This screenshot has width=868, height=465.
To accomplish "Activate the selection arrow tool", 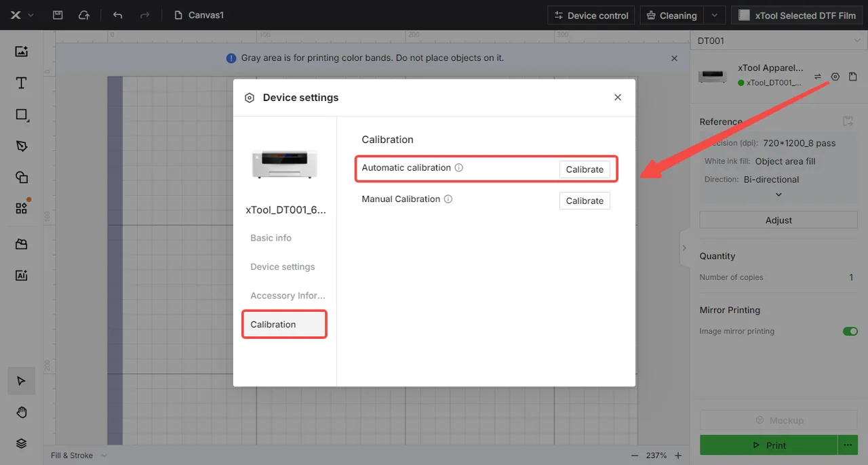I will (x=21, y=381).
